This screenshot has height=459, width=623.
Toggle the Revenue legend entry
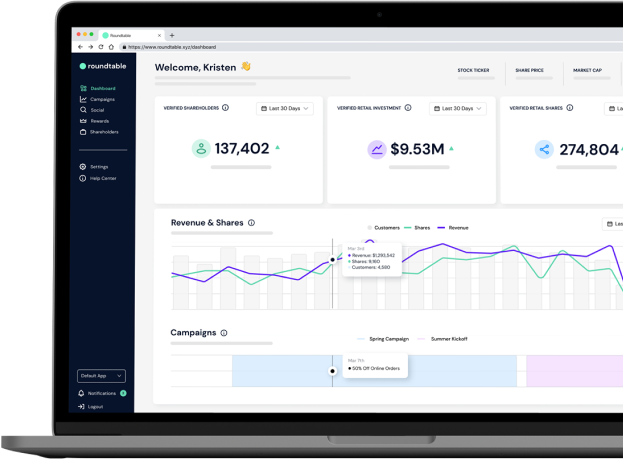[453, 228]
